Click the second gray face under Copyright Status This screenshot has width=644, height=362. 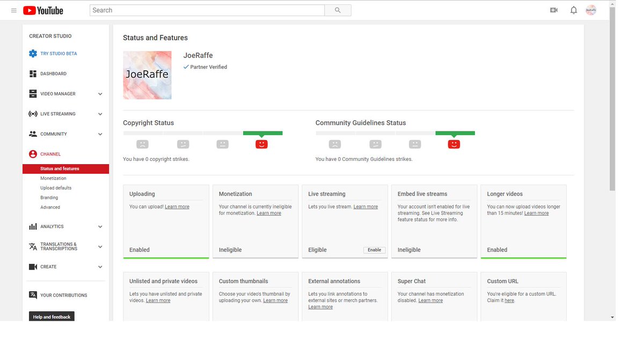[x=183, y=144]
